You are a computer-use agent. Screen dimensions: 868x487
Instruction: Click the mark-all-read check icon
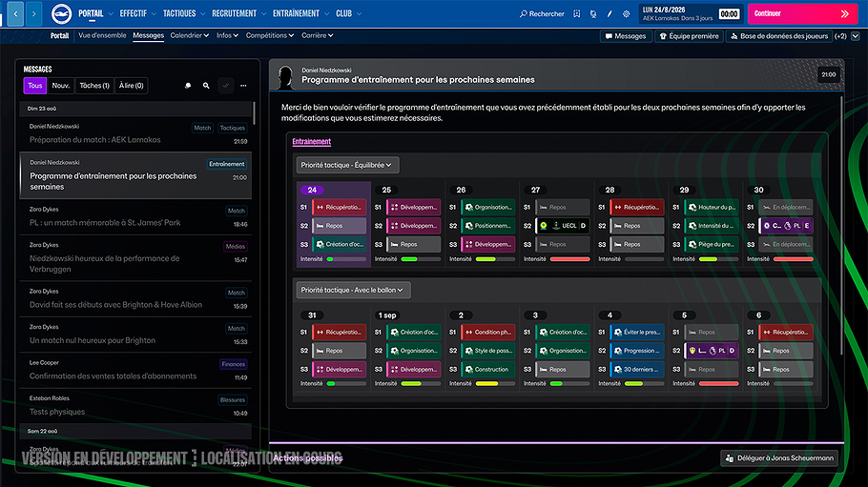tap(225, 86)
